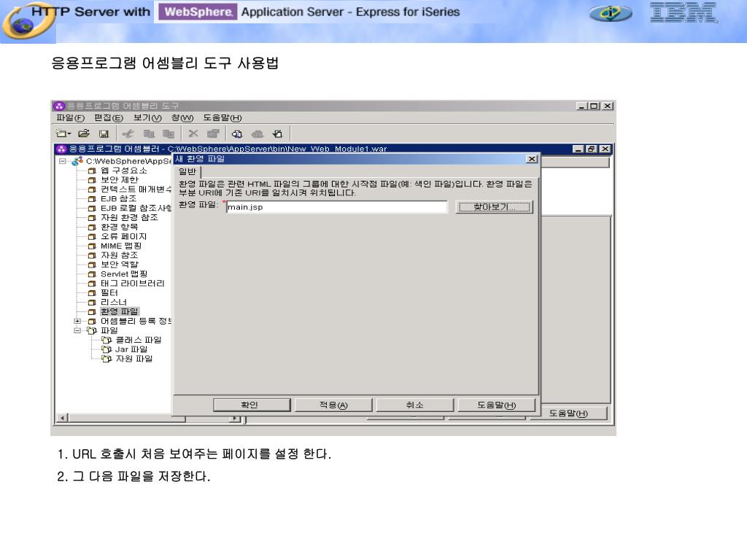The height and width of the screenshot is (560, 747).
Task: Click the file icon beside 자원 파일
Action: point(107,359)
